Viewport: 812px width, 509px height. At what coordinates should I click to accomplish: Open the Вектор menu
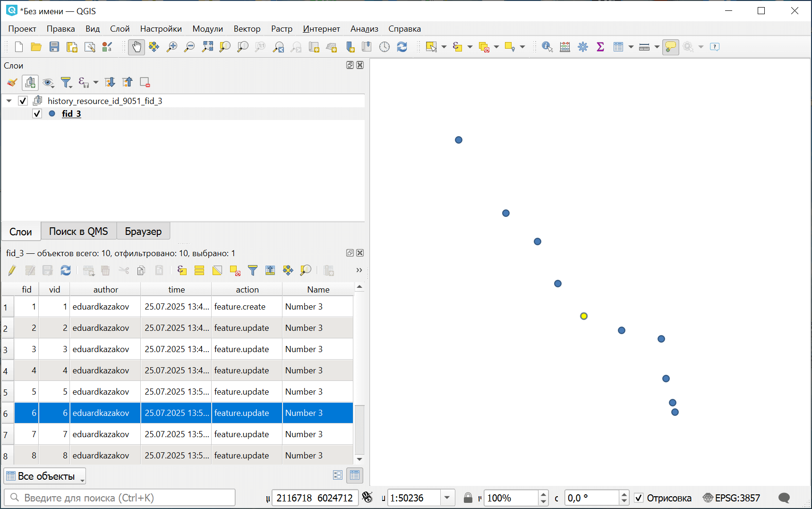coord(247,29)
